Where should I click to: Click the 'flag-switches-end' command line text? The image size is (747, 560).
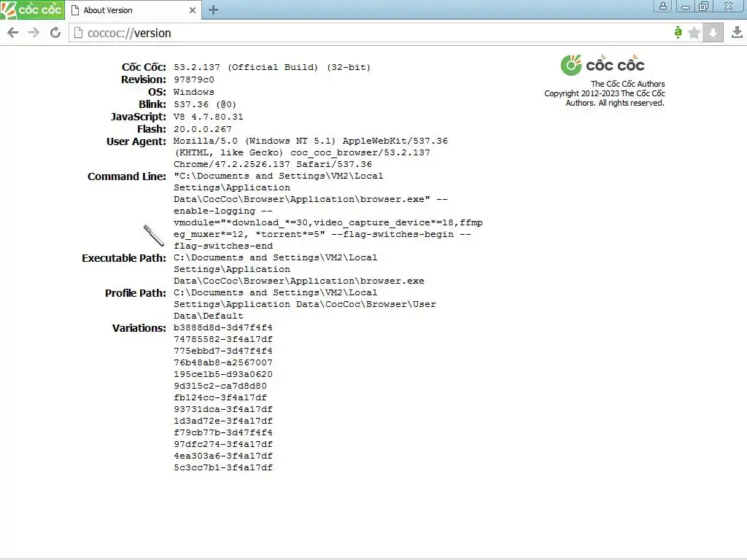click(223, 246)
